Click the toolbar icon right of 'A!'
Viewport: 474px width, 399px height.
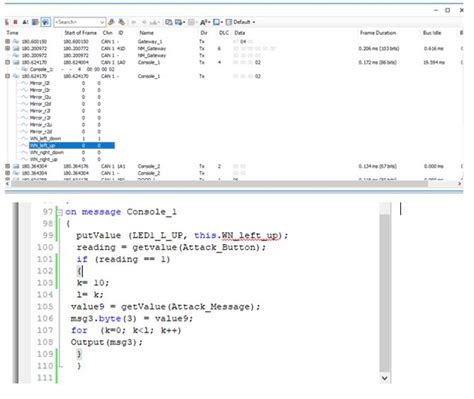coord(35,22)
